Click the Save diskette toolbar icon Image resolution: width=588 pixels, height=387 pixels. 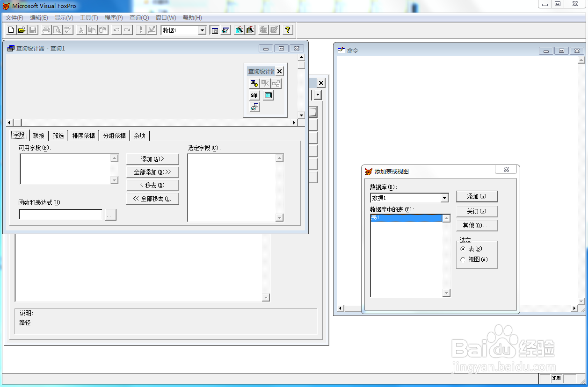tap(33, 30)
